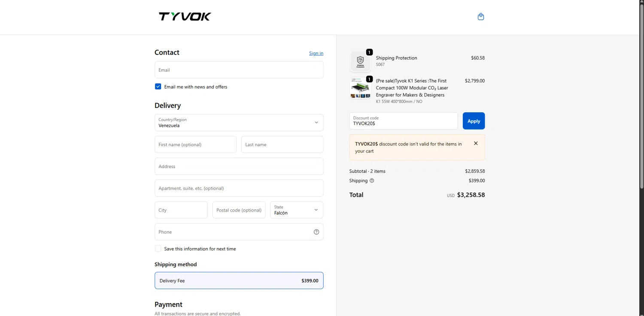Focus the Postal code field
Screen dimensions: 644x316
click(239, 210)
